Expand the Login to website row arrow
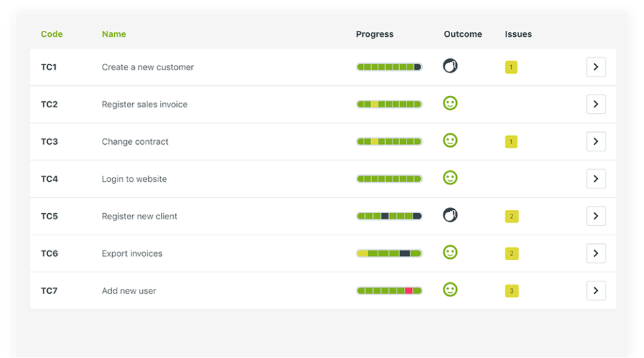The height and width of the screenshot is (358, 644). click(x=596, y=178)
